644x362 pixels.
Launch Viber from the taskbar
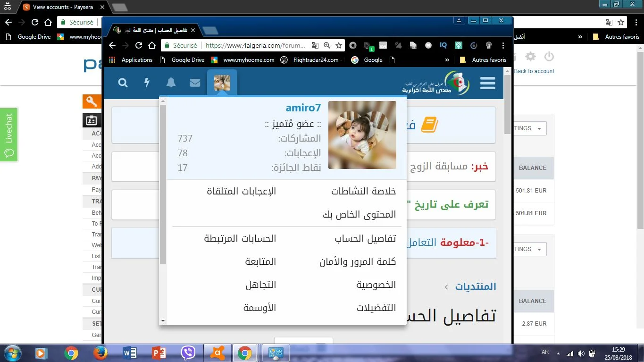point(188,353)
